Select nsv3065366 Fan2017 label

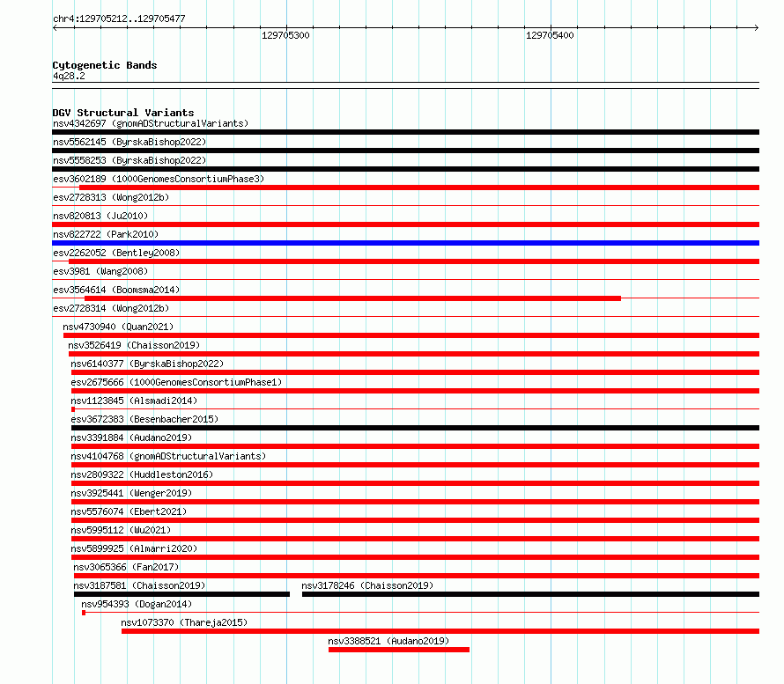pyautogui.click(x=126, y=567)
